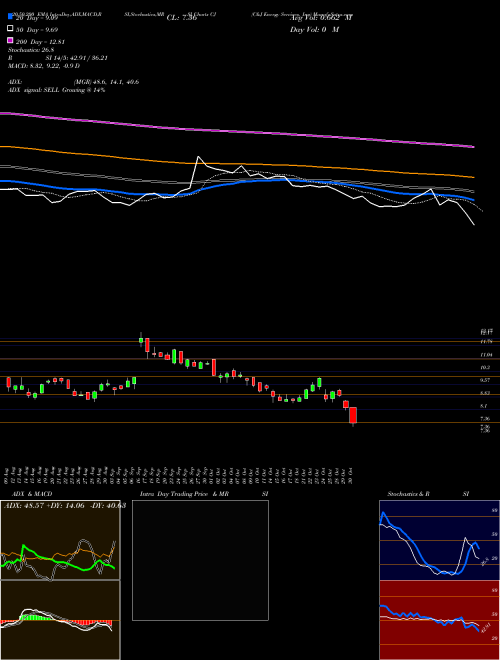The image size is (500, 660).
Task: Click the 'CL: 7.36' closing price text
Action: pyautogui.click(x=182, y=18)
